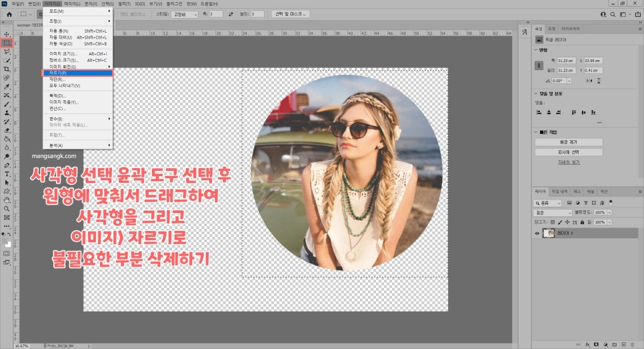This screenshot has width=644, height=349.
Task: Collapse the 빠른 작업 section
Action: 535,132
